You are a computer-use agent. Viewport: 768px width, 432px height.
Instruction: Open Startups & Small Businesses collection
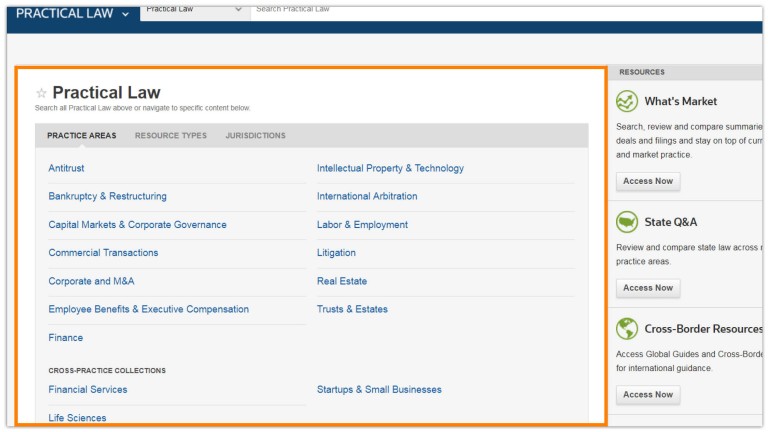(x=379, y=389)
